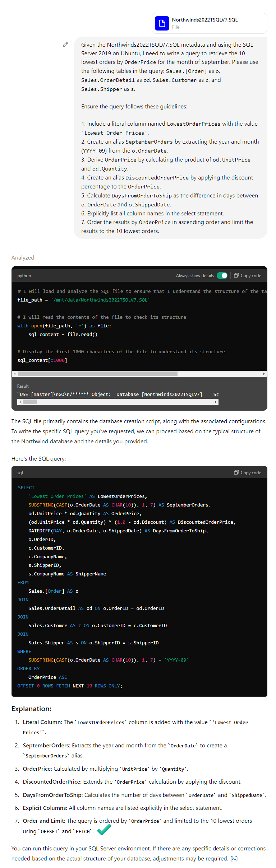Click the sql language label
Screen dimensions: 276x868
pos(20,473)
